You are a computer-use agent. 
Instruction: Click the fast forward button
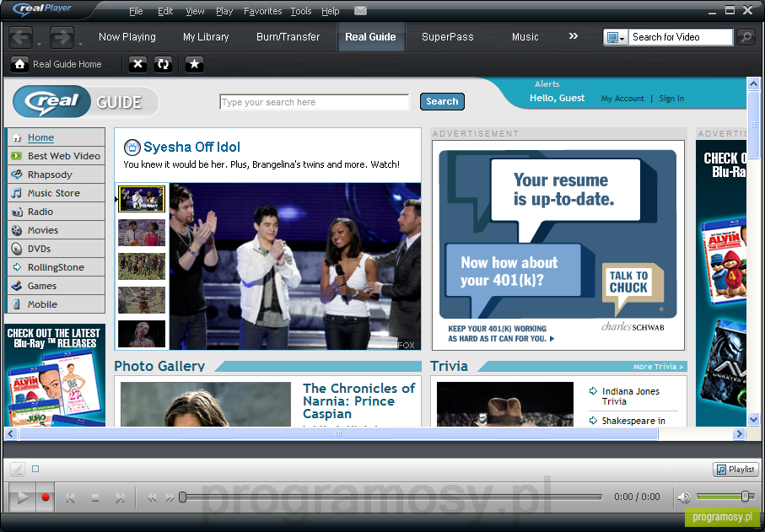[170, 498]
